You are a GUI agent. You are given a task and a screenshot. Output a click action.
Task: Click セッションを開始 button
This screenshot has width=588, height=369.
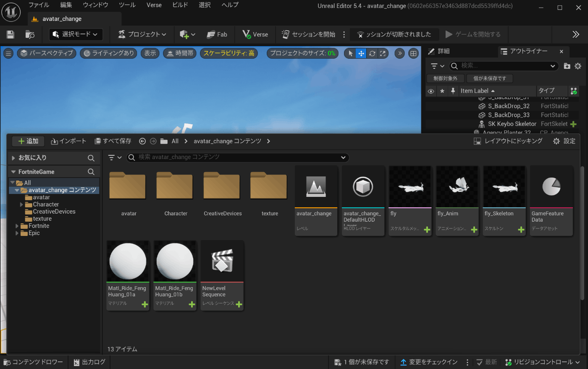(309, 34)
